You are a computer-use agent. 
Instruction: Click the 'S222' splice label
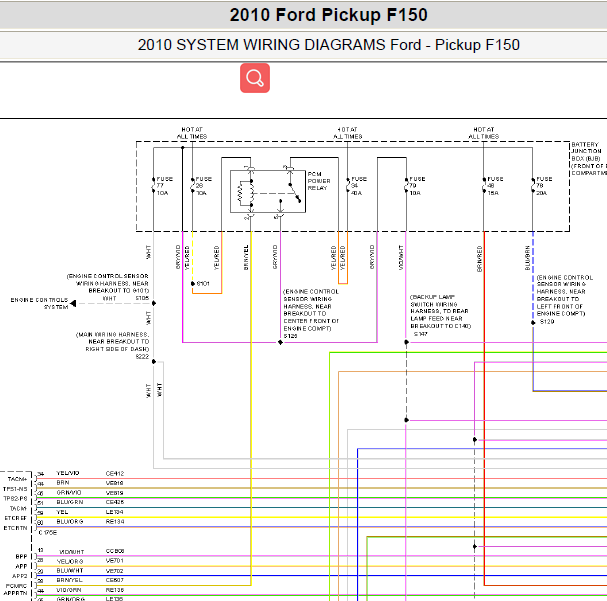pos(142,356)
